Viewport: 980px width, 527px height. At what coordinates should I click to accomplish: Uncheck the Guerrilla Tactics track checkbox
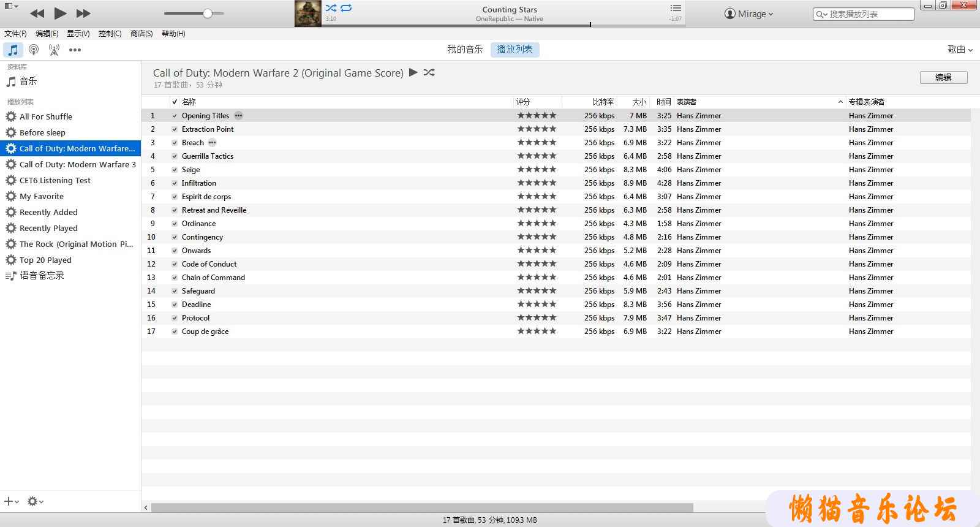(175, 156)
